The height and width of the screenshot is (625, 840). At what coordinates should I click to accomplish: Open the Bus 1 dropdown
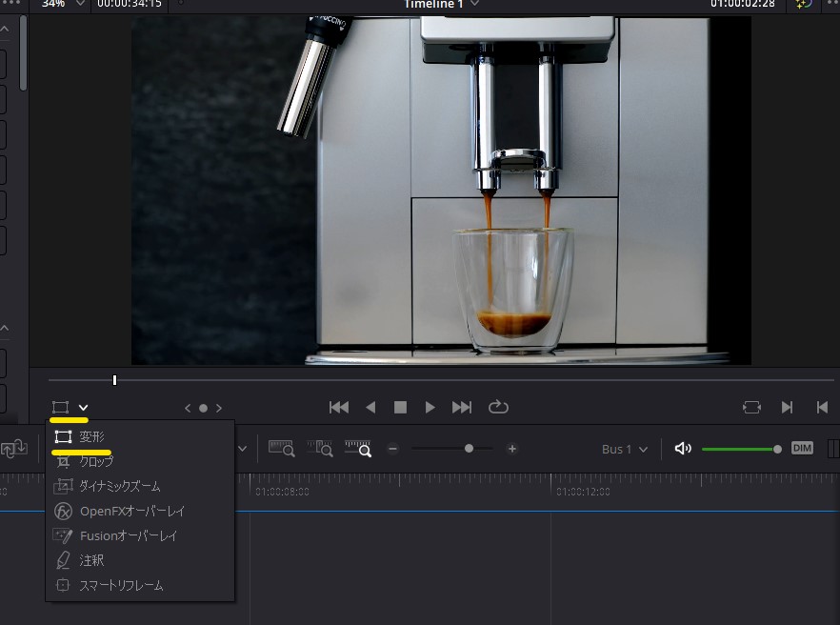tap(625, 449)
